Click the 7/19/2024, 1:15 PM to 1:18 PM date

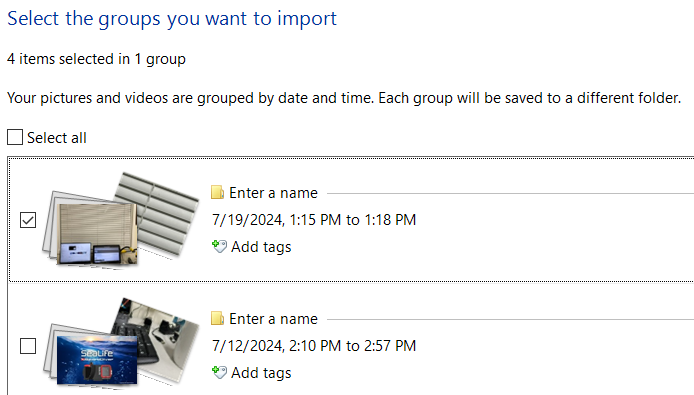pyautogui.click(x=314, y=220)
